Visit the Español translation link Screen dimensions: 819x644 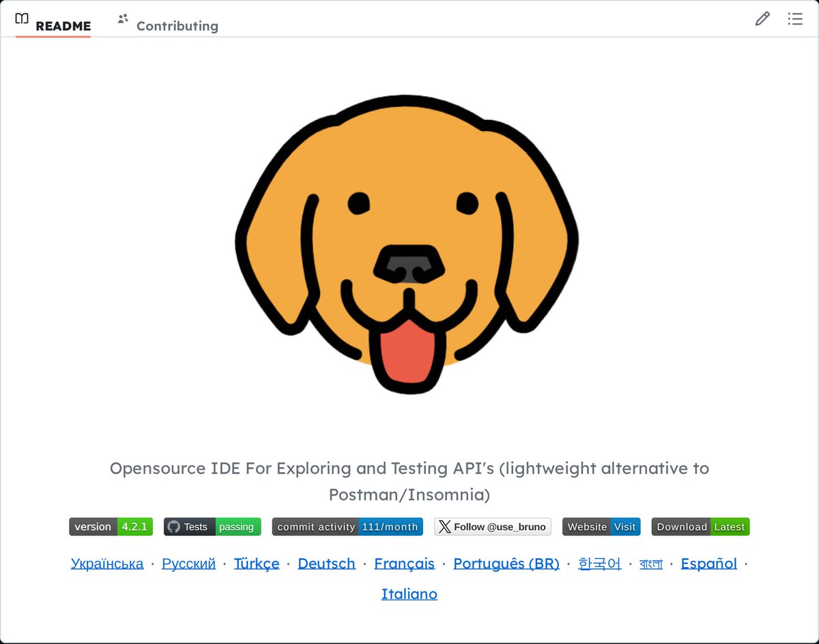[709, 563]
